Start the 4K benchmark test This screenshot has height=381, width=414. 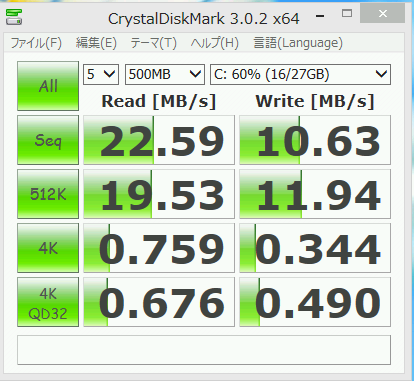pos(48,248)
